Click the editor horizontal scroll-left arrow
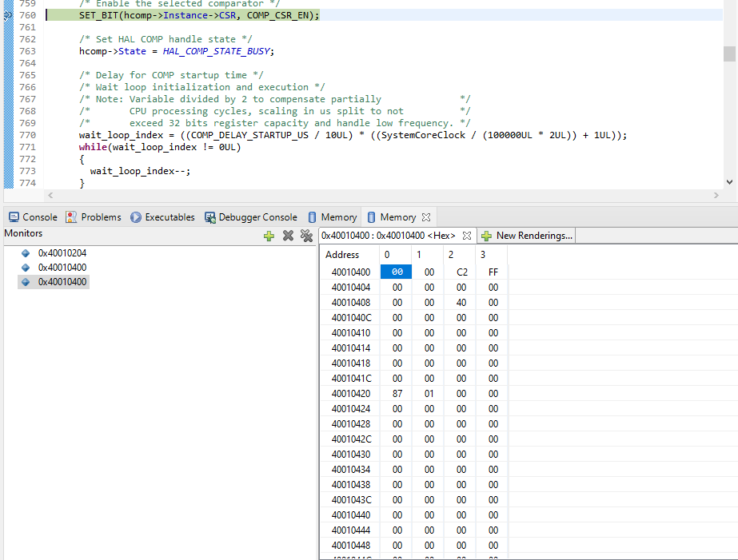This screenshot has height=560, width=738. (x=50, y=195)
